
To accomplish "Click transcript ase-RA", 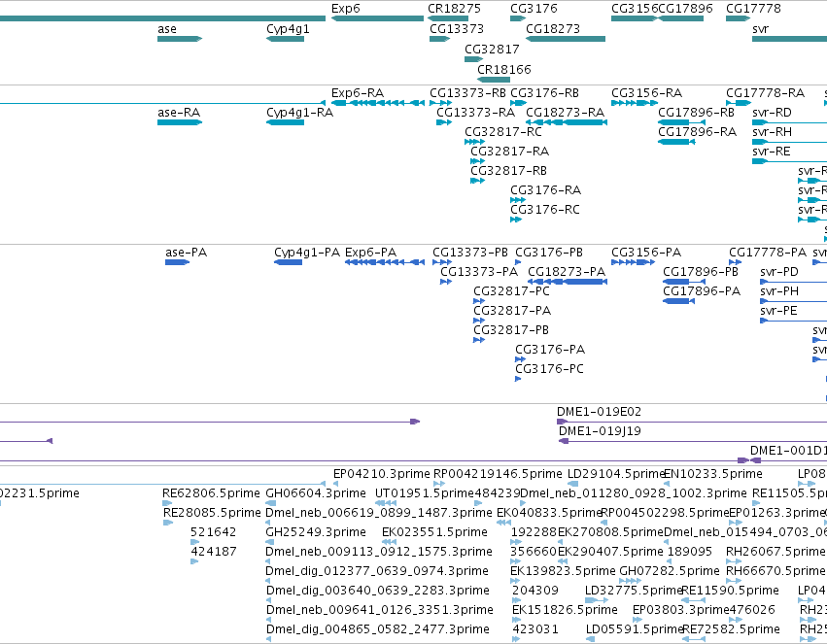I will pyautogui.click(x=180, y=122).
